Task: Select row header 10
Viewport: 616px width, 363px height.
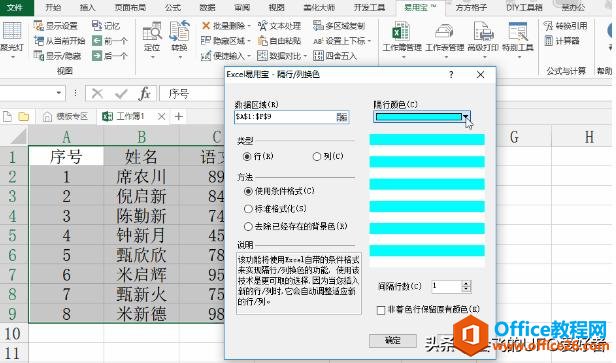Action: (13, 334)
